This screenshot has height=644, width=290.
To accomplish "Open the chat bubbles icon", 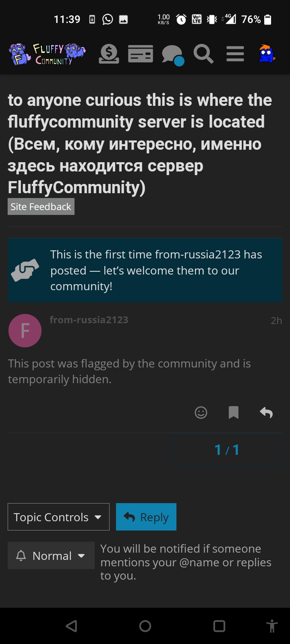I will pyautogui.click(x=173, y=55).
